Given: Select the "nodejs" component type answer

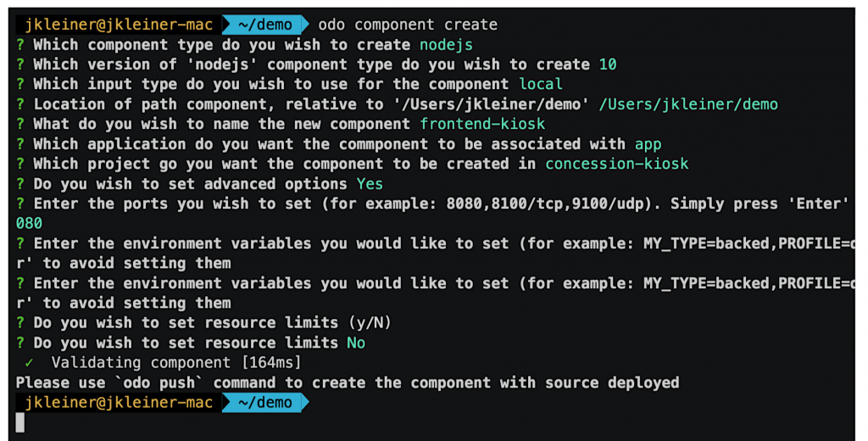Looking at the screenshot, I should pos(446,44).
